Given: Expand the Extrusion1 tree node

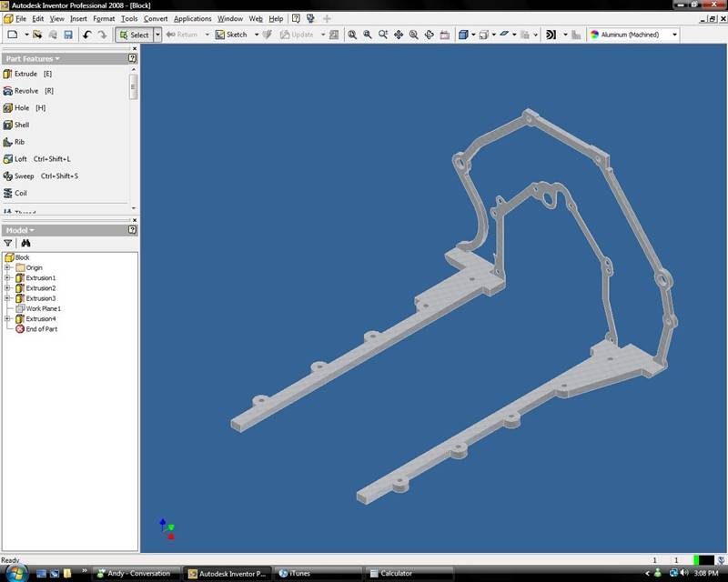Looking at the screenshot, I should pyautogui.click(x=7, y=278).
